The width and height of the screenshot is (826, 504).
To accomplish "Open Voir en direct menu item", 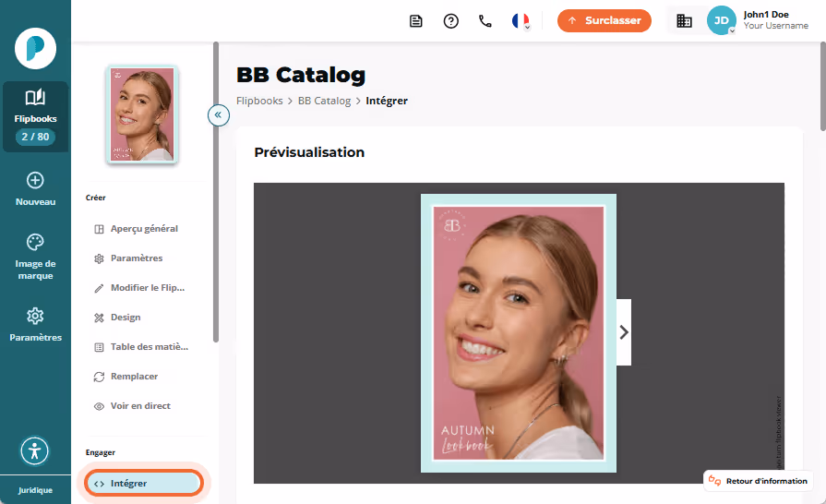I will point(143,405).
